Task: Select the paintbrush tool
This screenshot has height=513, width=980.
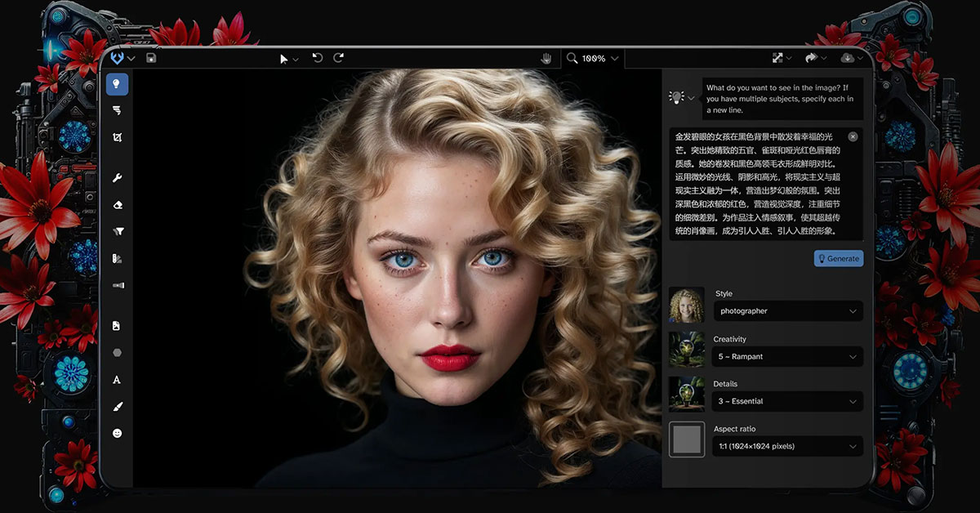Action: (117, 407)
